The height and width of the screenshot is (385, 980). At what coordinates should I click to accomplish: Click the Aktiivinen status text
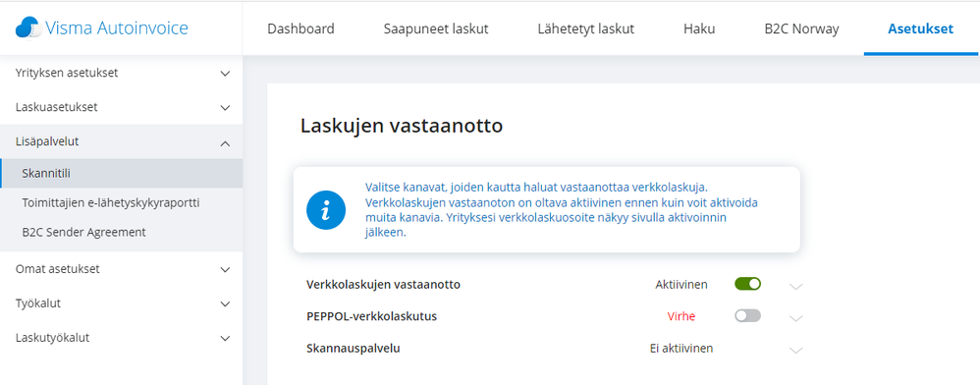tap(681, 285)
